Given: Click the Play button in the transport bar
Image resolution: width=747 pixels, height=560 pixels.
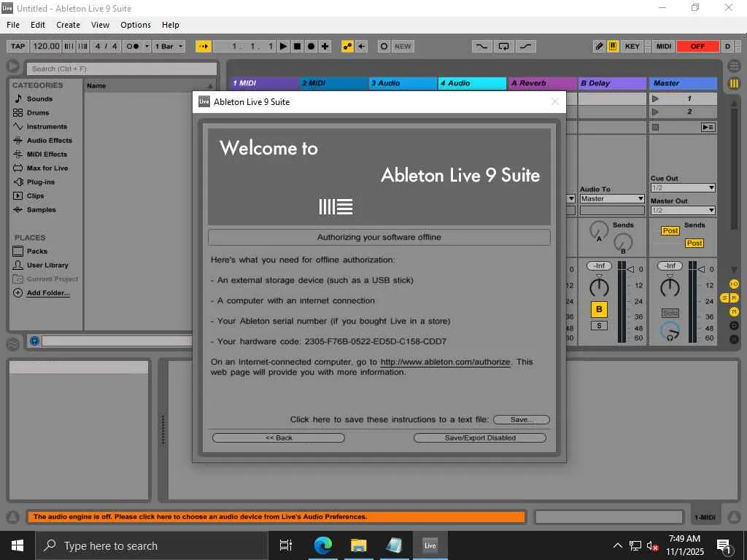Looking at the screenshot, I should [x=284, y=46].
